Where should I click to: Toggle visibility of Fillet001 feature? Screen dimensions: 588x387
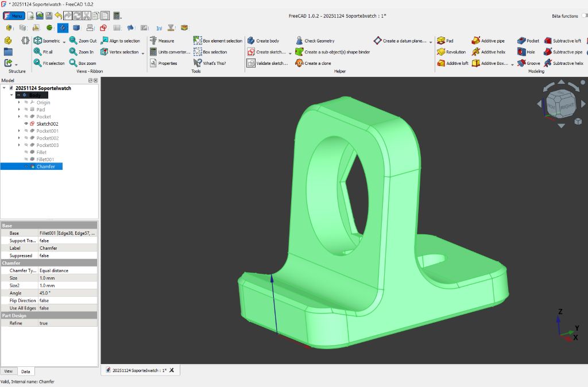(x=26, y=159)
